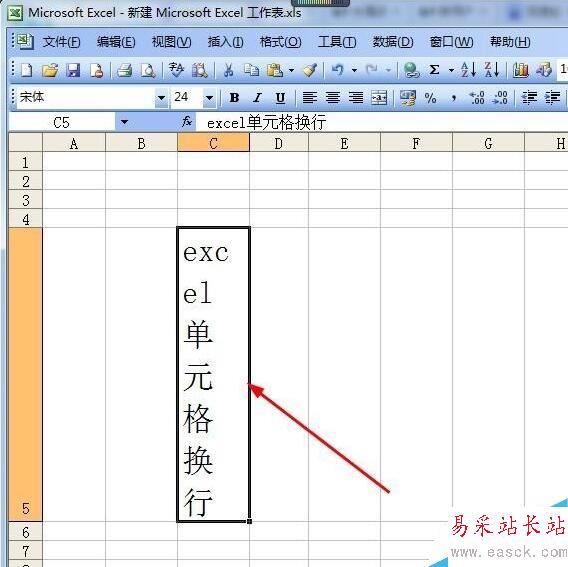Open the 帮助(H) menu
Image resolution: width=568 pixels, height=567 pixels.
coord(510,42)
